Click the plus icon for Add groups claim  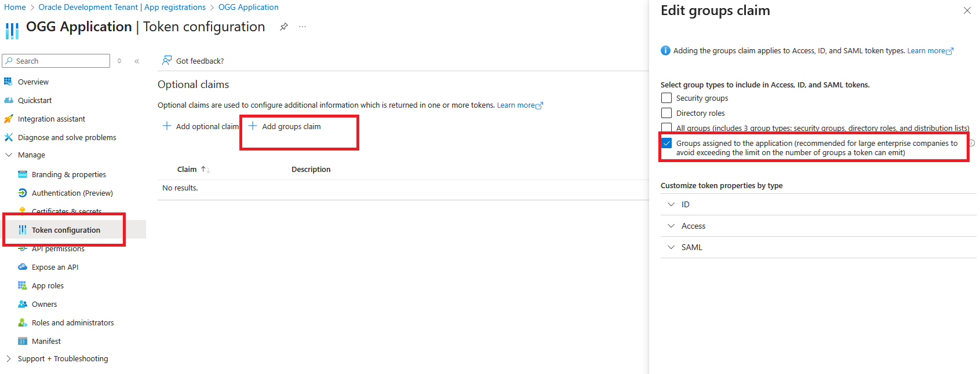pyautogui.click(x=253, y=126)
